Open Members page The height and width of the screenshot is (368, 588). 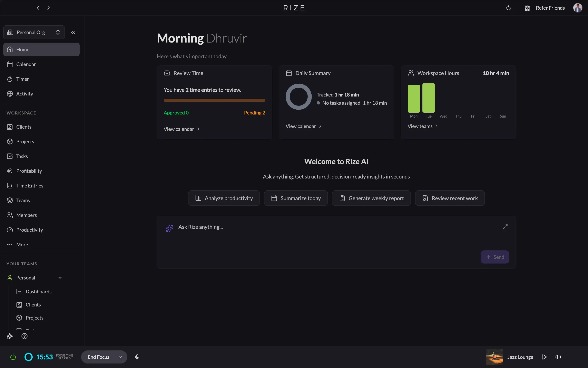pos(41,215)
